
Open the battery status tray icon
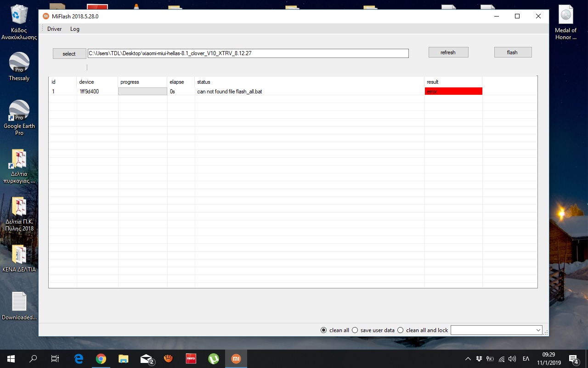point(490,359)
